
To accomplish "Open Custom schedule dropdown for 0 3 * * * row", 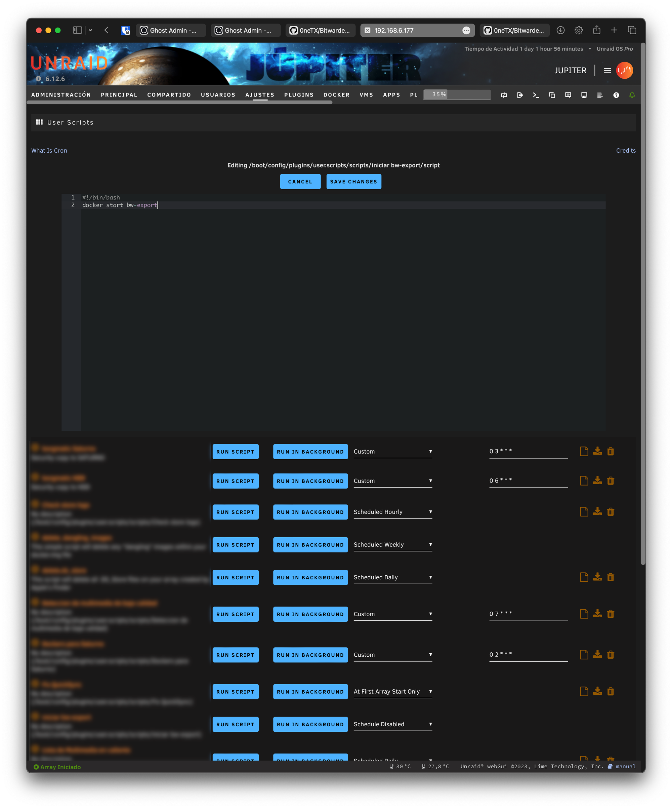I will click(393, 452).
